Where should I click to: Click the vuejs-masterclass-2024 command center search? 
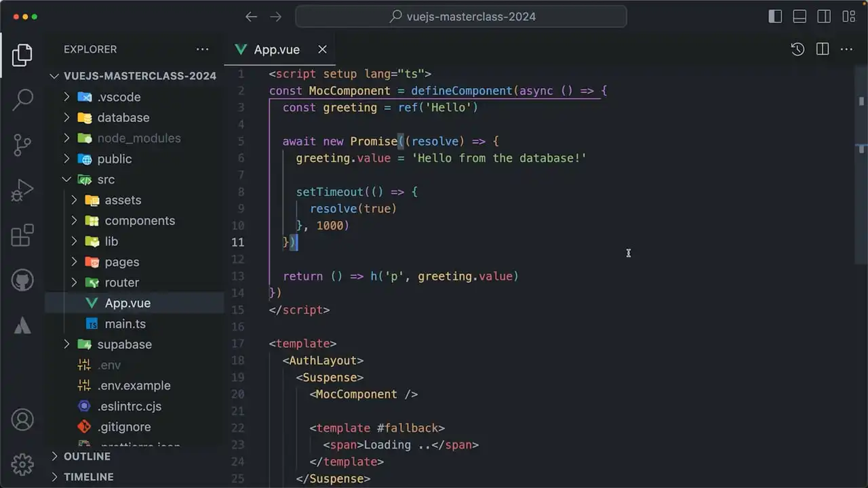click(x=461, y=17)
